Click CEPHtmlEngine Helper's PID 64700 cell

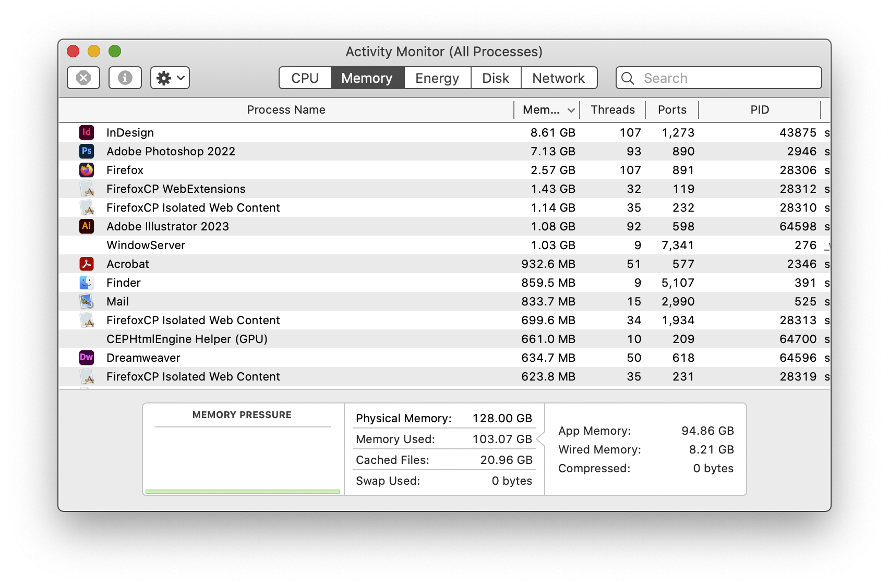(x=798, y=339)
